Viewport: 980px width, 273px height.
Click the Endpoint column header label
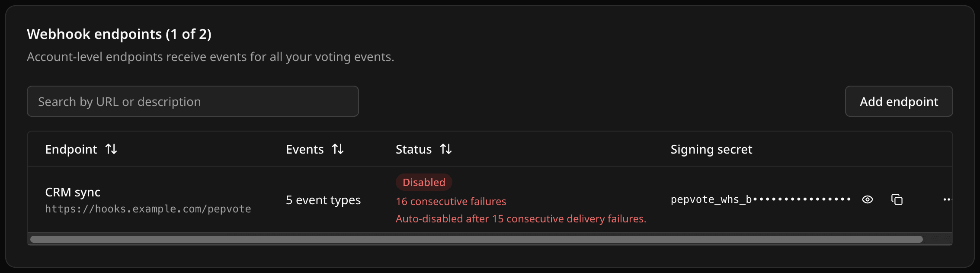[71, 149]
